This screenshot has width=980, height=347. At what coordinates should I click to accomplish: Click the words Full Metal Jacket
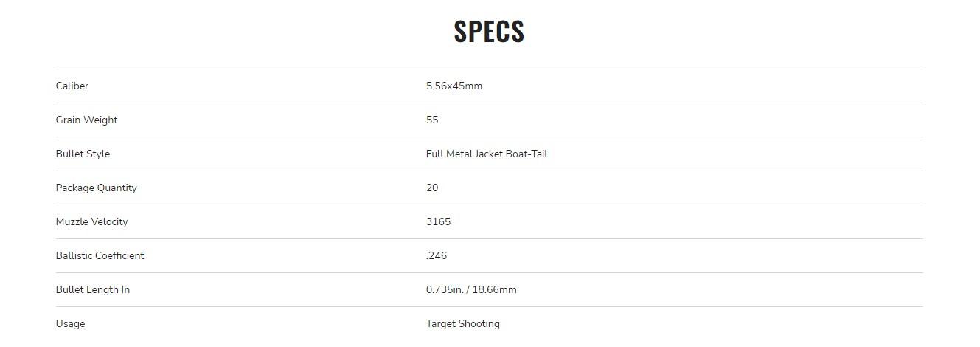coord(465,154)
